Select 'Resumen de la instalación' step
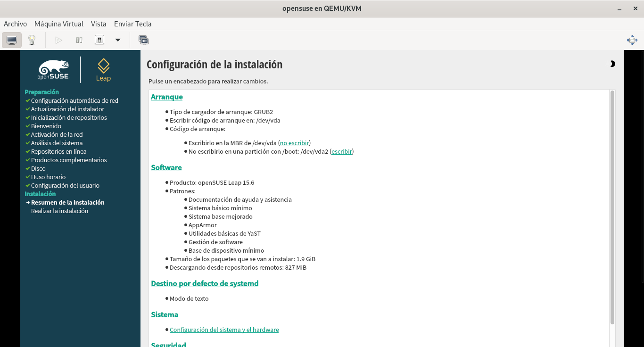This screenshot has height=347, width=644. coord(67,202)
